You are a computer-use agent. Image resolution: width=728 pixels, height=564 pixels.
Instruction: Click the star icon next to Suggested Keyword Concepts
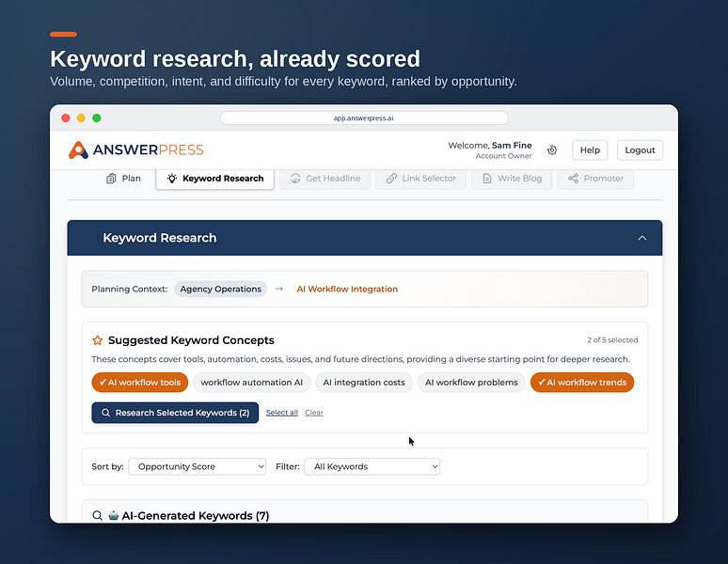click(x=98, y=340)
